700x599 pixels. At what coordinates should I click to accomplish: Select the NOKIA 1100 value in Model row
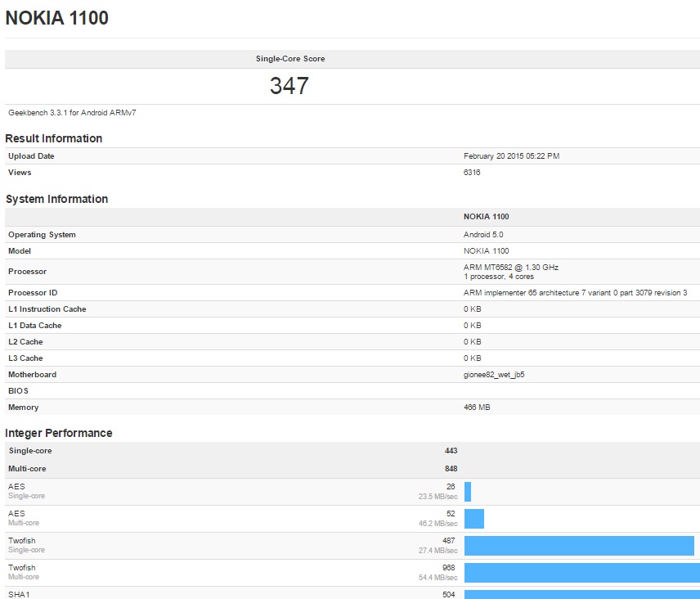pos(487,251)
